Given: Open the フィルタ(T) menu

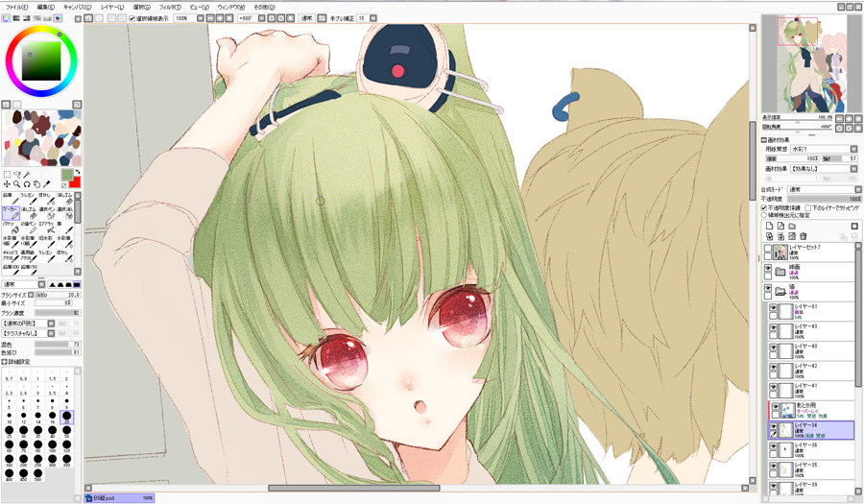Looking at the screenshot, I should click(x=170, y=7).
